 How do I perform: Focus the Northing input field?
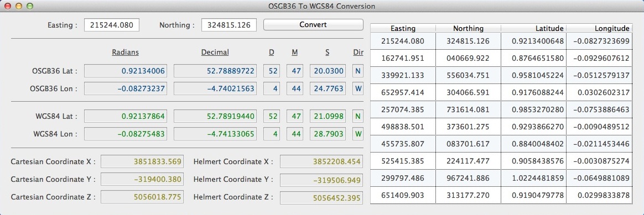228,25
